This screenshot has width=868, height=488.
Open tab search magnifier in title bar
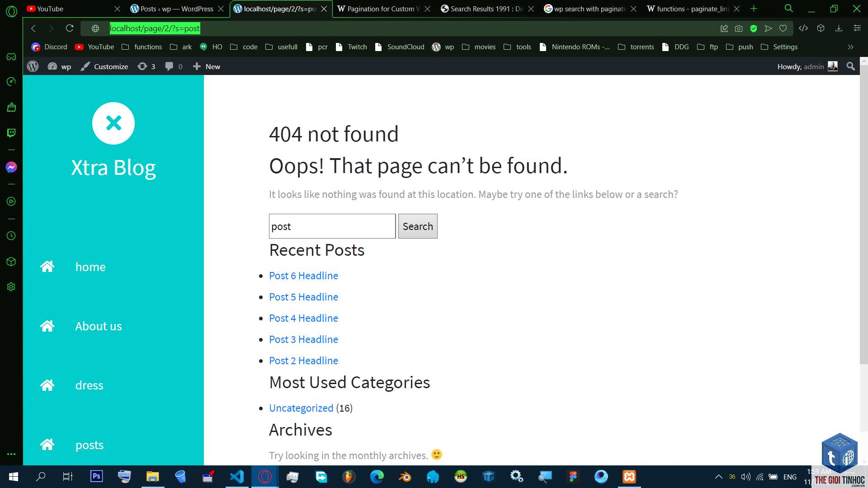point(789,9)
